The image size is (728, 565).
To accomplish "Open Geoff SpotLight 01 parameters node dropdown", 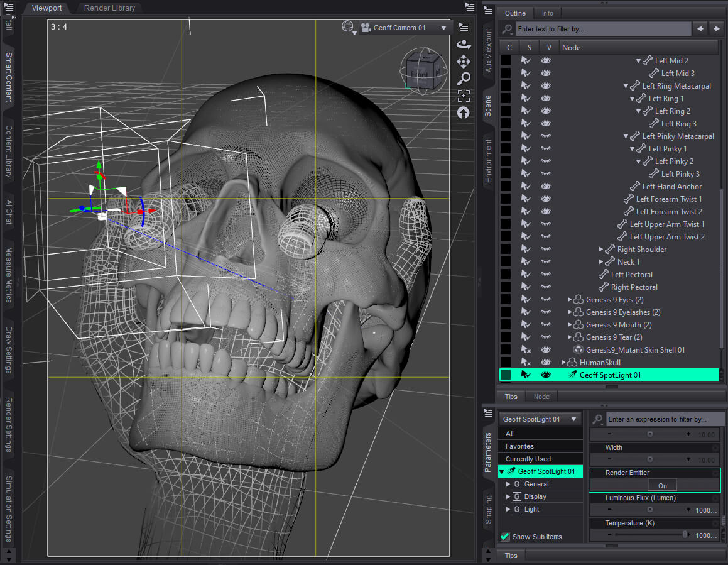I will pos(540,419).
